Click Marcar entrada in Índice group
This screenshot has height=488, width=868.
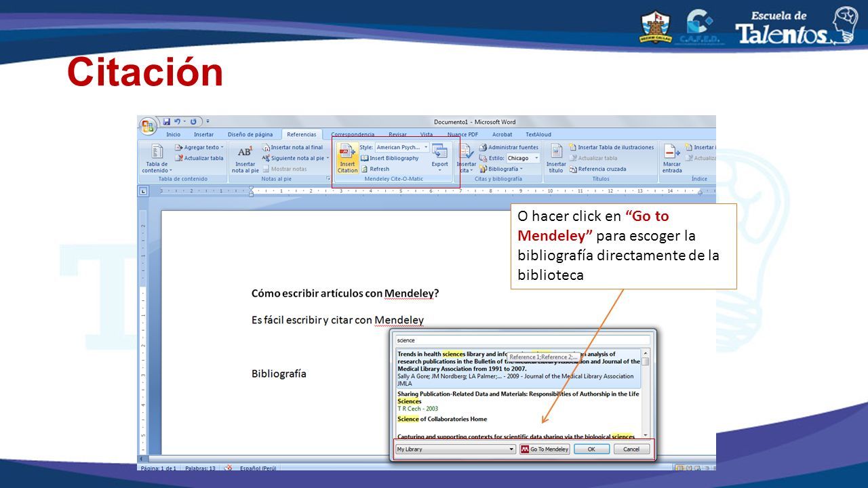672,159
